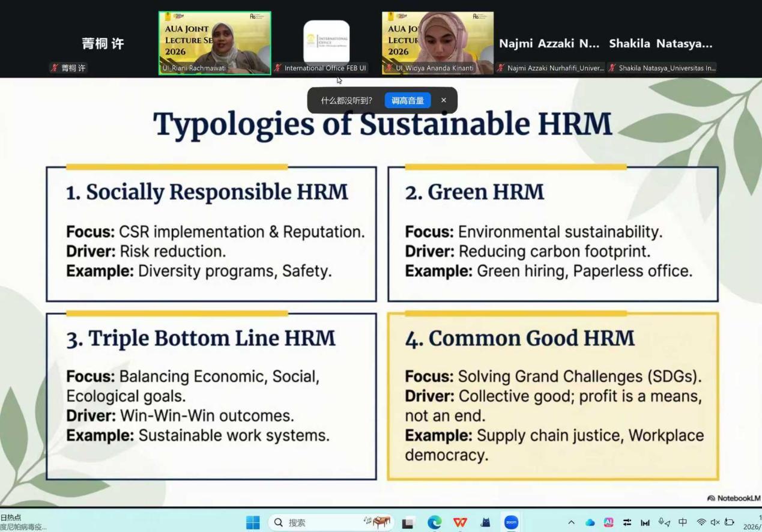Toggle the Chinese input method indicator
The height and width of the screenshot is (532, 762).
[x=683, y=522]
